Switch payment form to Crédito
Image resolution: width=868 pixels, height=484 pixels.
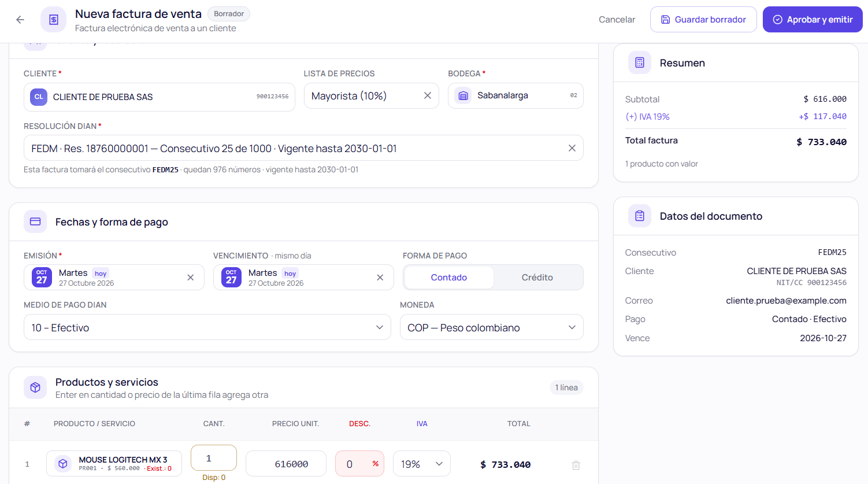[x=537, y=278]
